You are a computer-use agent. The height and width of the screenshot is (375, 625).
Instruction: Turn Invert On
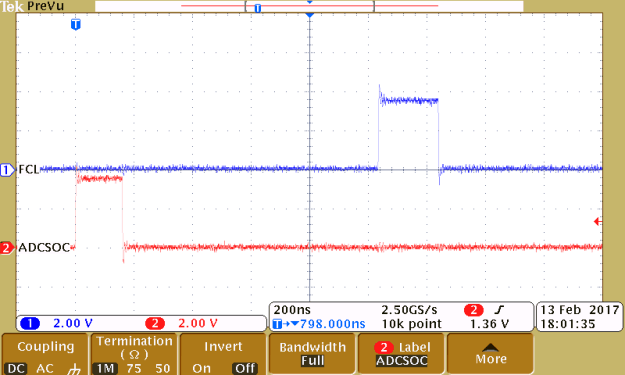point(201,368)
